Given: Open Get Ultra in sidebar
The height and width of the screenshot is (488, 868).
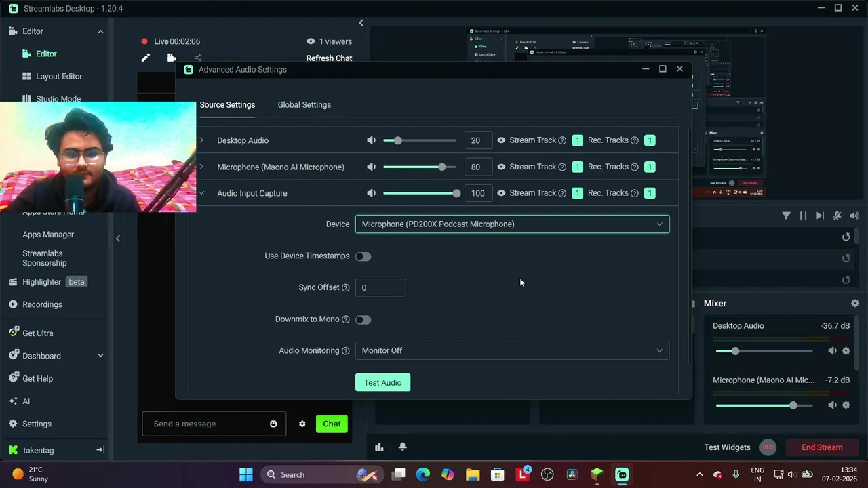Looking at the screenshot, I should pos(37,333).
